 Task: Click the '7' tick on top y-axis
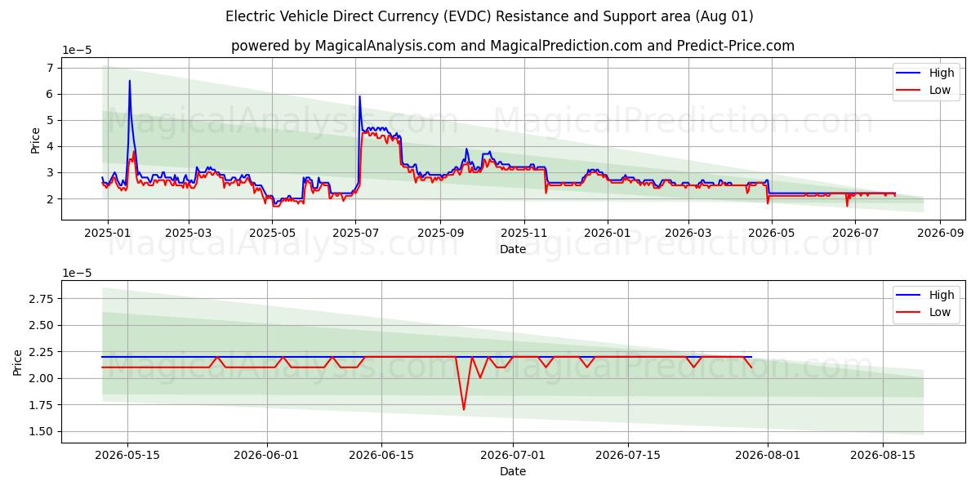pos(50,68)
